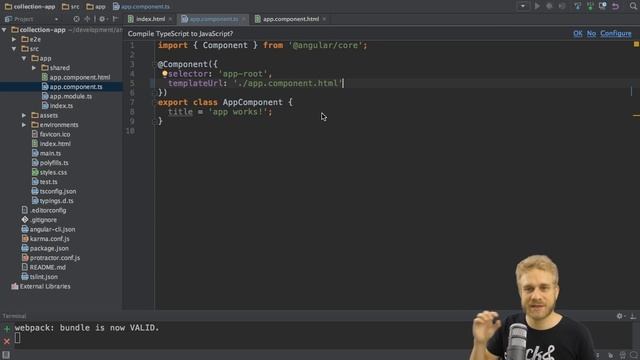Open styles.css in project tree
This screenshot has height=360, width=640.
[x=53, y=172]
